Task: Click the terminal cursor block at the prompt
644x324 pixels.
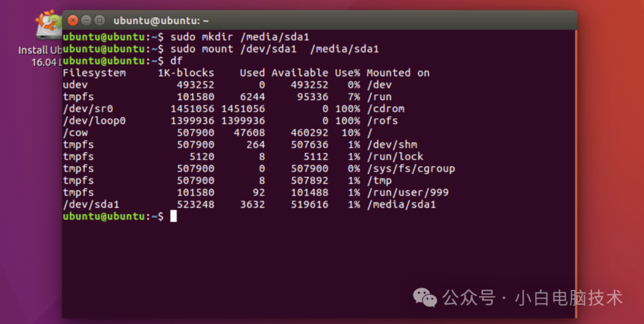Action: (x=174, y=216)
